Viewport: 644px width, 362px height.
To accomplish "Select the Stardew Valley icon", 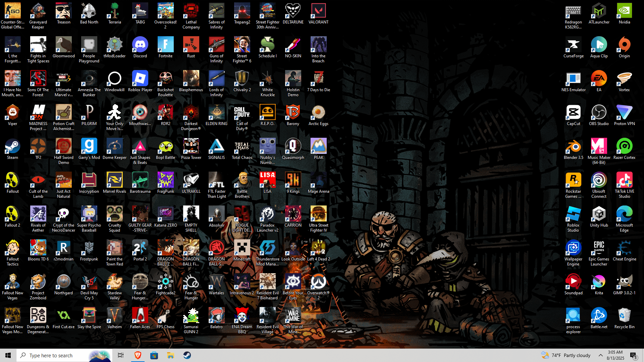I will tap(115, 287).
